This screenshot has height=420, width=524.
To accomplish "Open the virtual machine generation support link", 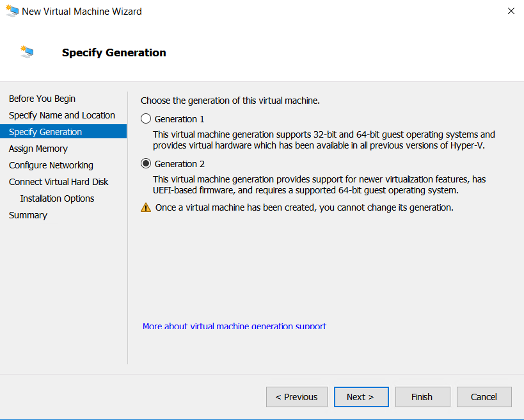I will (x=234, y=327).
